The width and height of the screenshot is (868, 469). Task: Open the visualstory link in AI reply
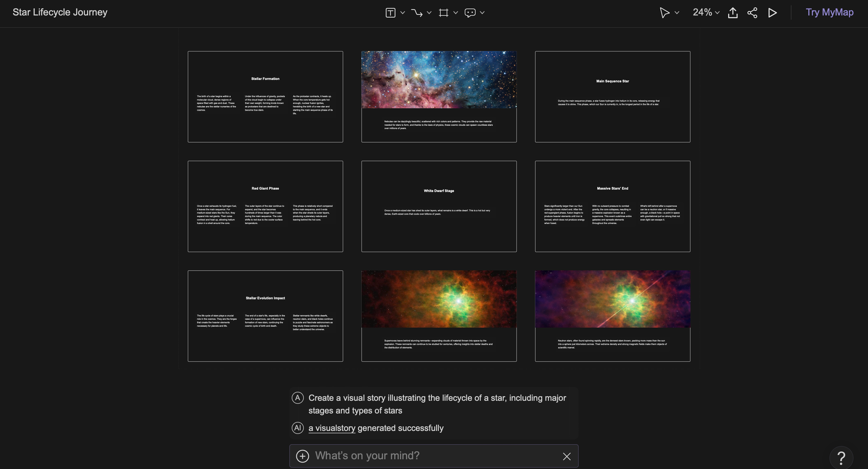[x=332, y=428]
